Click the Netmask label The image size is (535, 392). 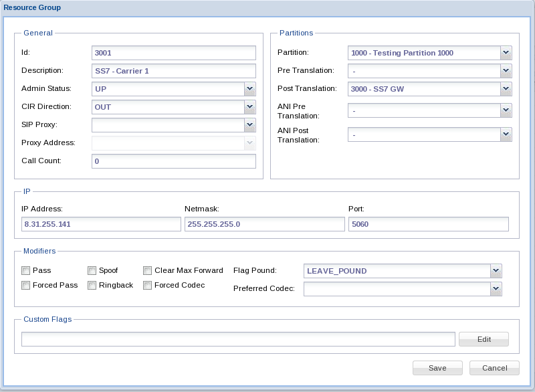click(202, 209)
